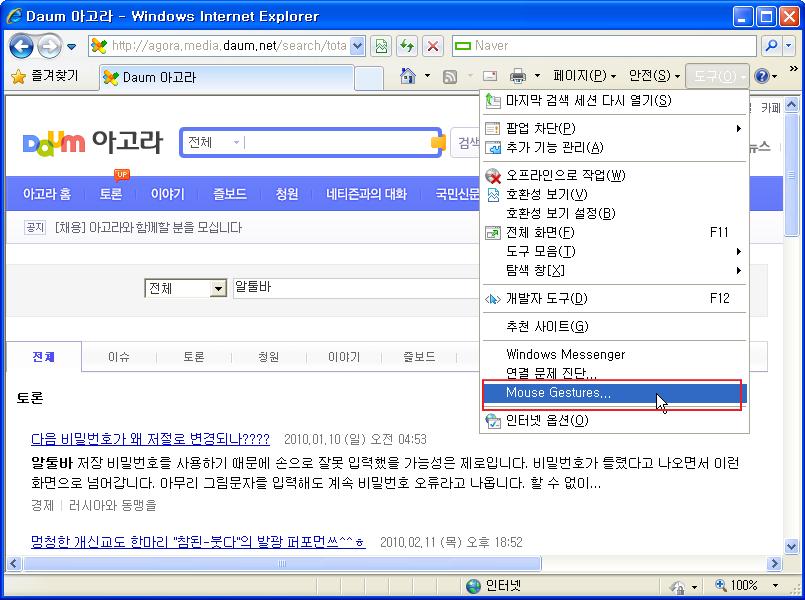Click the search magnifier button by Naver box
The height and width of the screenshot is (600, 805).
click(x=771, y=46)
